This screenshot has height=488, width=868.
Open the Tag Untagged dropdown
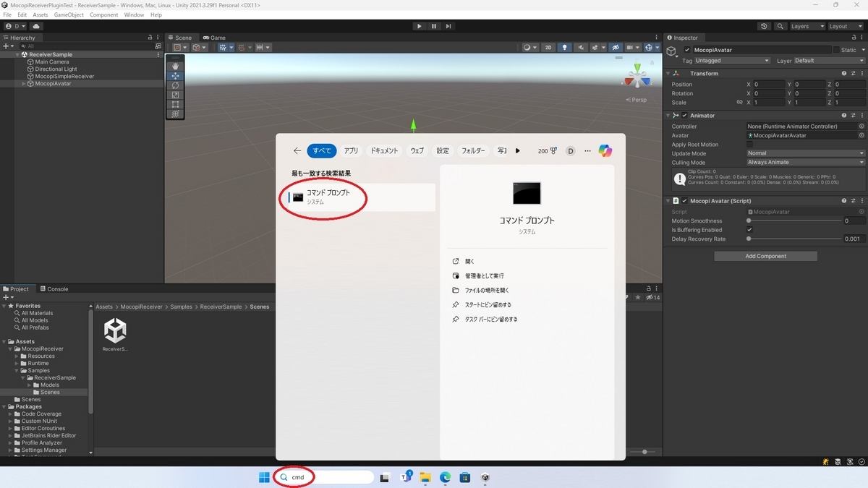click(732, 61)
